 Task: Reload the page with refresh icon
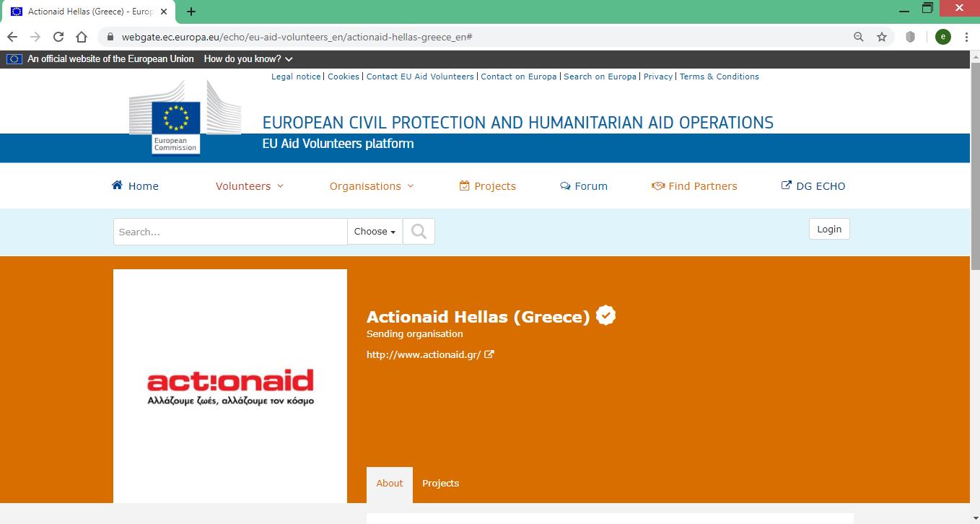(x=58, y=37)
